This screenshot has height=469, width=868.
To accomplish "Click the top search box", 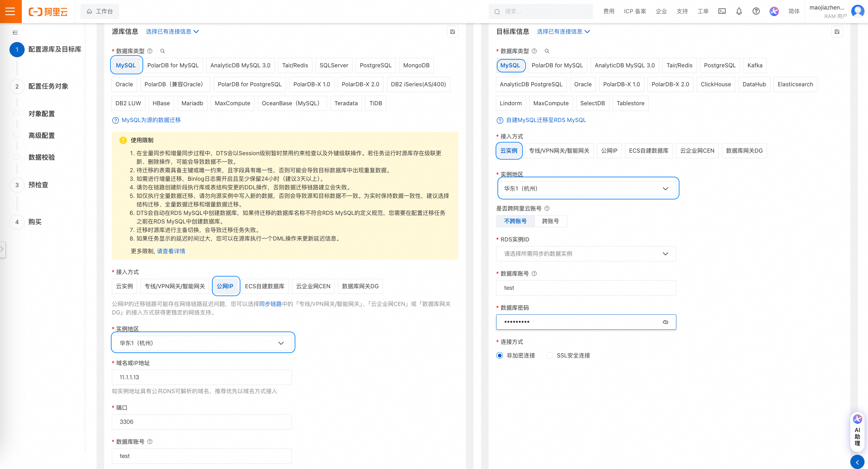I will coord(540,11).
